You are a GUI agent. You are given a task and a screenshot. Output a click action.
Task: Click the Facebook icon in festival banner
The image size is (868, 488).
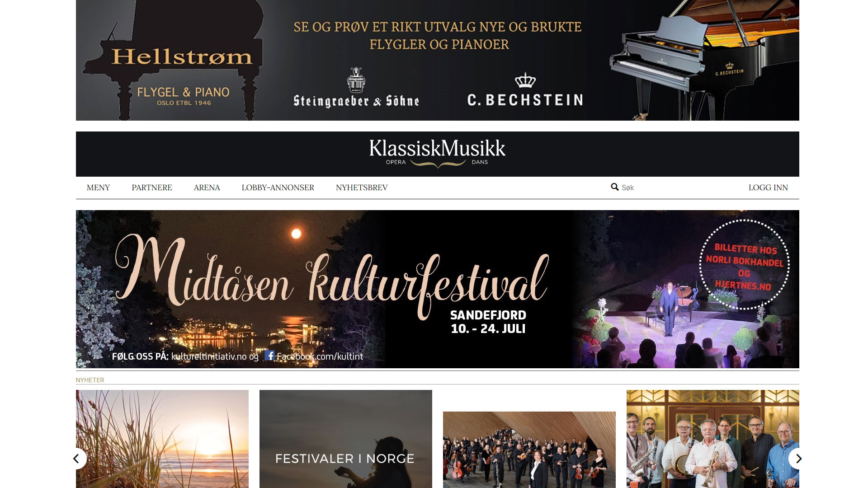[269, 356]
